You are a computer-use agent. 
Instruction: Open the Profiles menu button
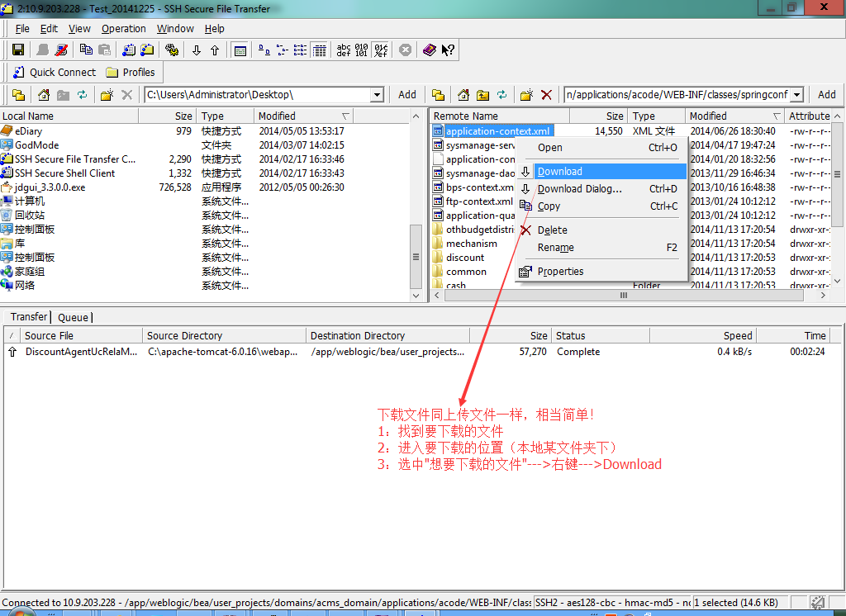pyautogui.click(x=131, y=73)
